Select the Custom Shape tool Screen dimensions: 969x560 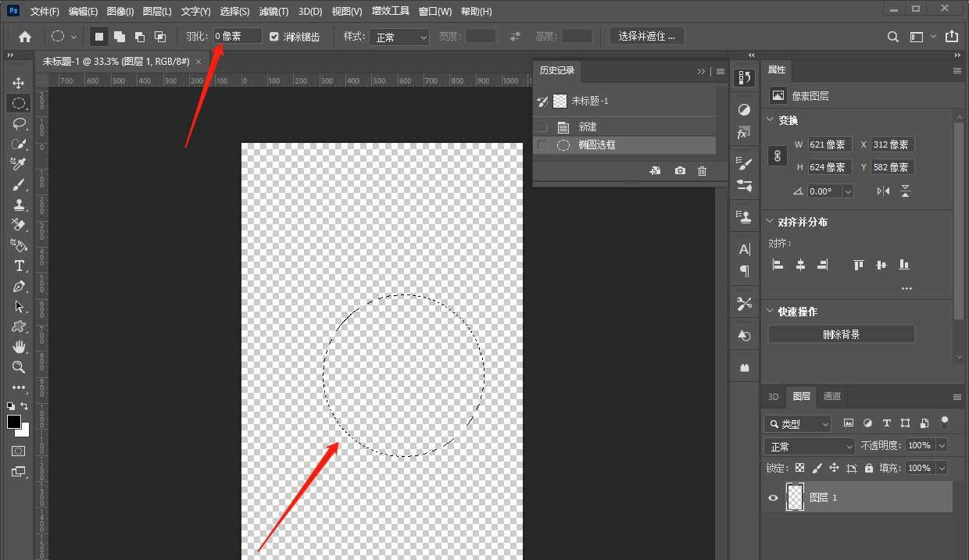click(x=19, y=326)
